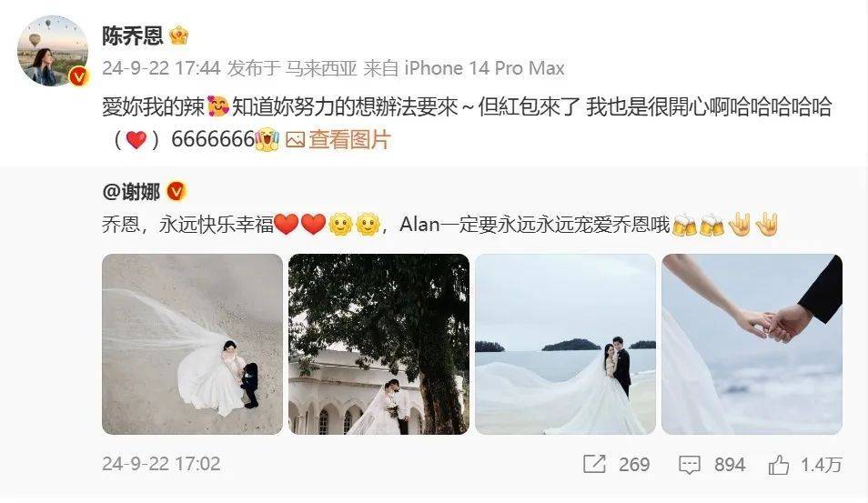Like the post with thumbs-up icon

[x=778, y=464]
